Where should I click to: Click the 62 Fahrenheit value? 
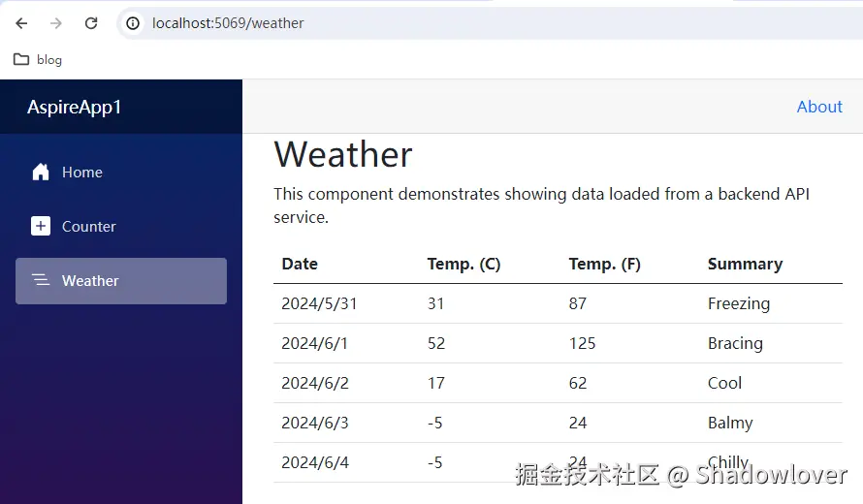pos(577,383)
